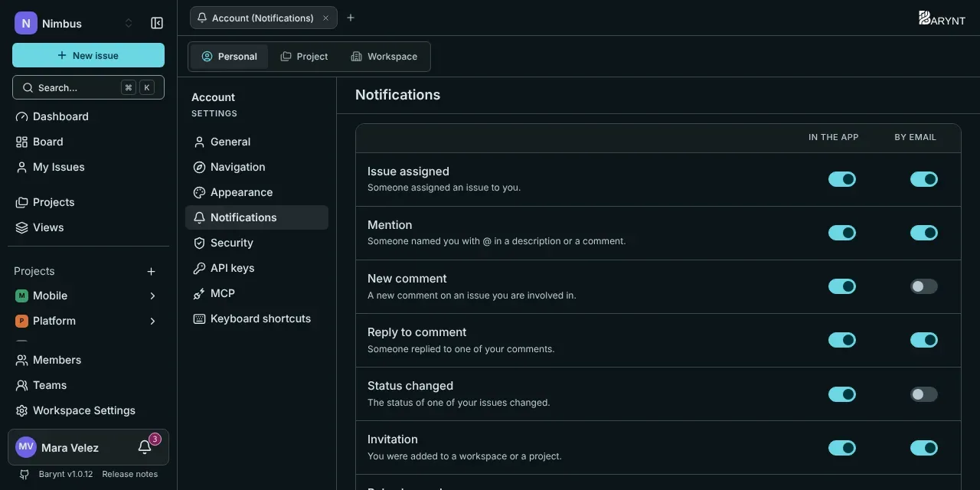Open the Security settings page

pyautogui.click(x=256, y=243)
